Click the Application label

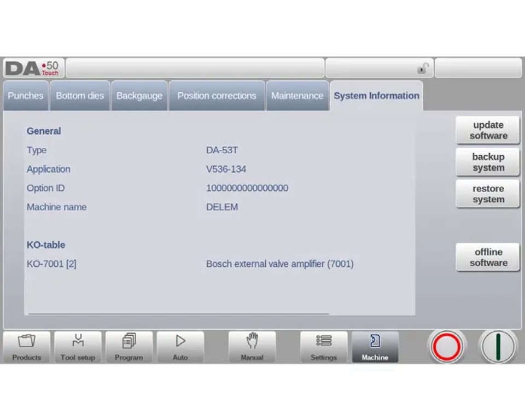tap(49, 170)
